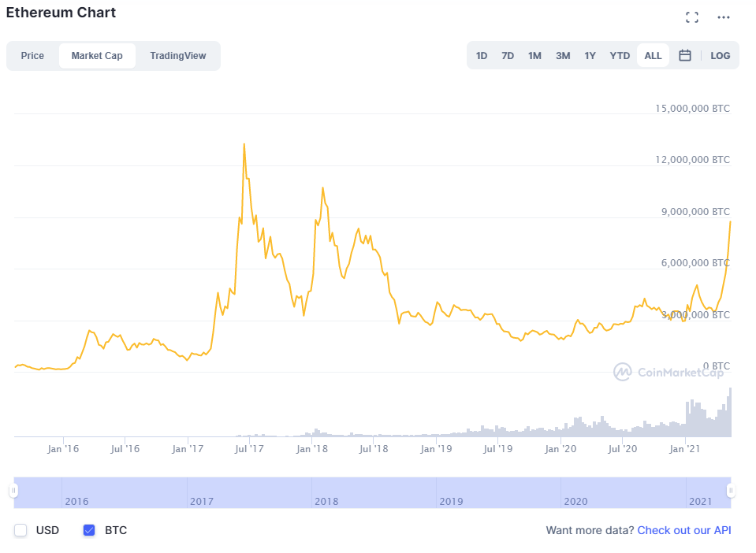Grab the left handle of range slider

point(13,491)
